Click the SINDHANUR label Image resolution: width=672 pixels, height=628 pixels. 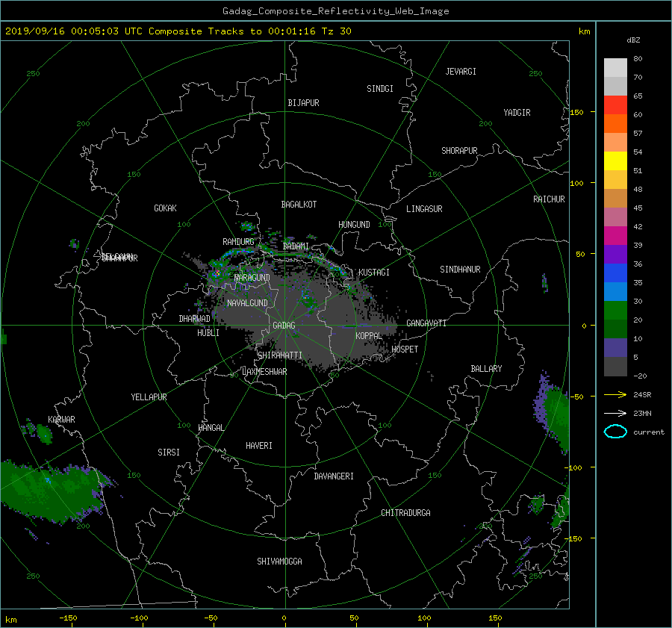pyautogui.click(x=460, y=270)
